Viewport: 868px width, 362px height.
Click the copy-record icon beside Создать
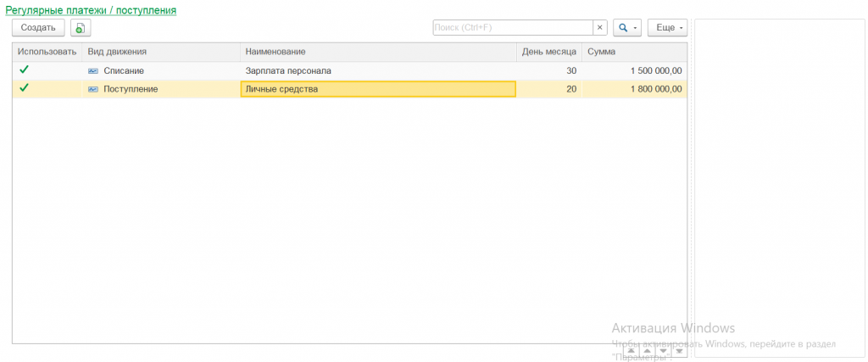click(x=80, y=28)
